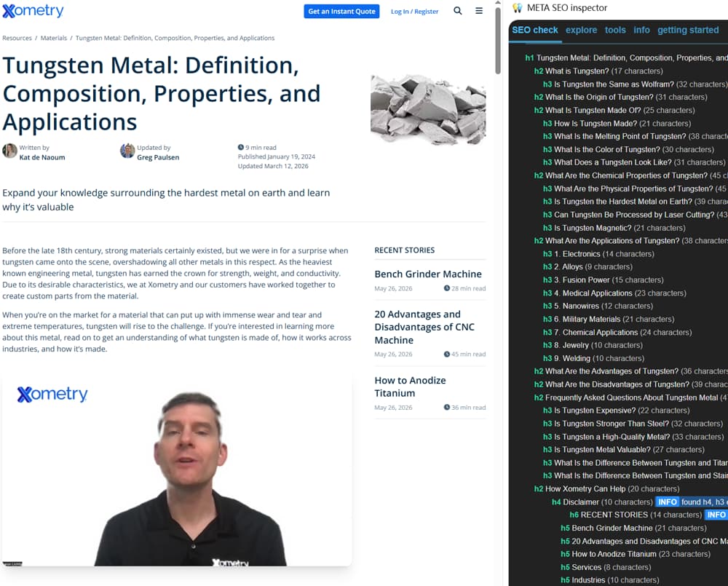Select h3 Is Tungsten Magnetic? row

pyautogui.click(x=614, y=228)
